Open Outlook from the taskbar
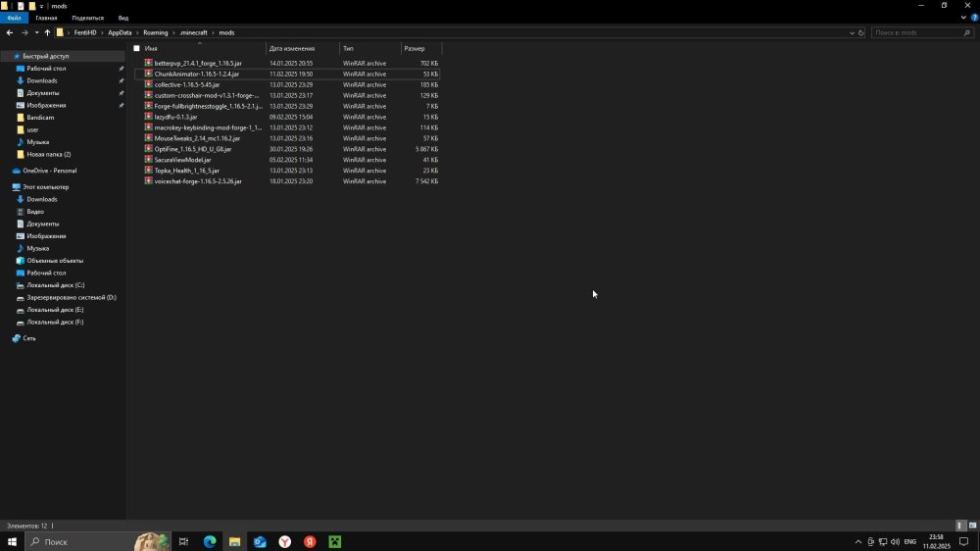 pos(260,541)
